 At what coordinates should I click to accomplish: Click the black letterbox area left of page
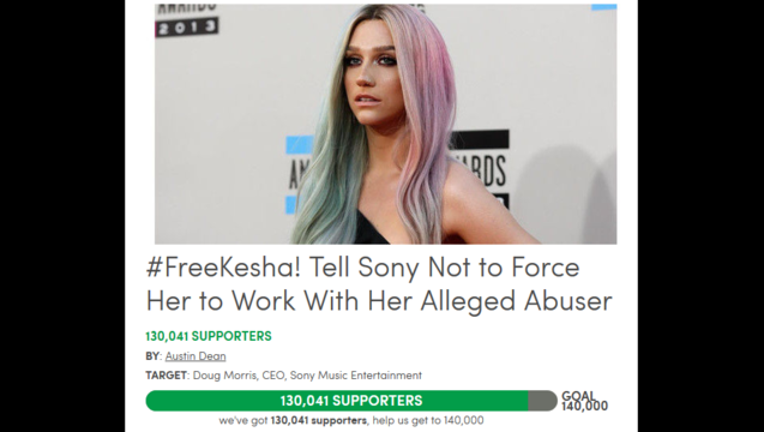pos(62,216)
